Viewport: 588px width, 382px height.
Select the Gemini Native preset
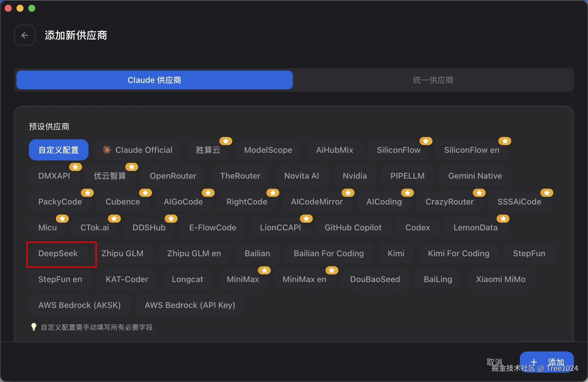click(x=475, y=176)
